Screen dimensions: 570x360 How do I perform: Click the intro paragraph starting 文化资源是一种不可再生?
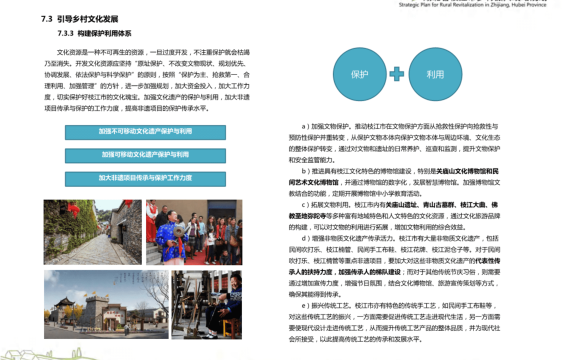(x=147, y=80)
